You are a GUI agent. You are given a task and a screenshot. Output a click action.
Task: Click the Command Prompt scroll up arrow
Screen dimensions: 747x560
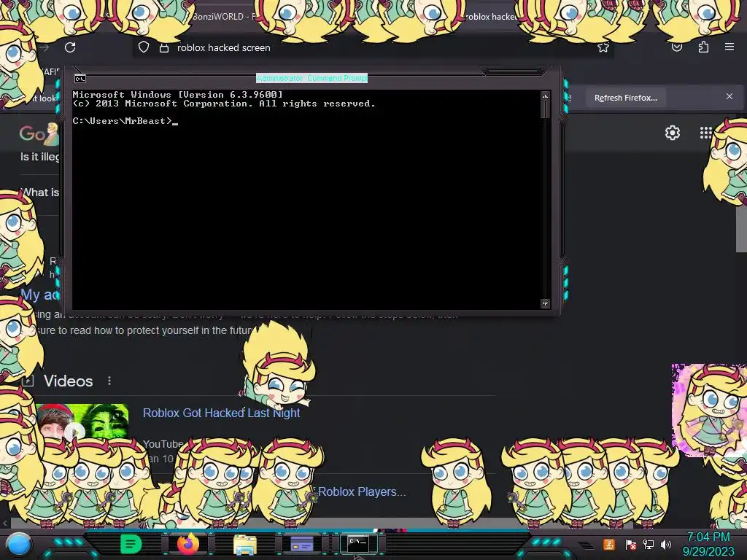545,96
